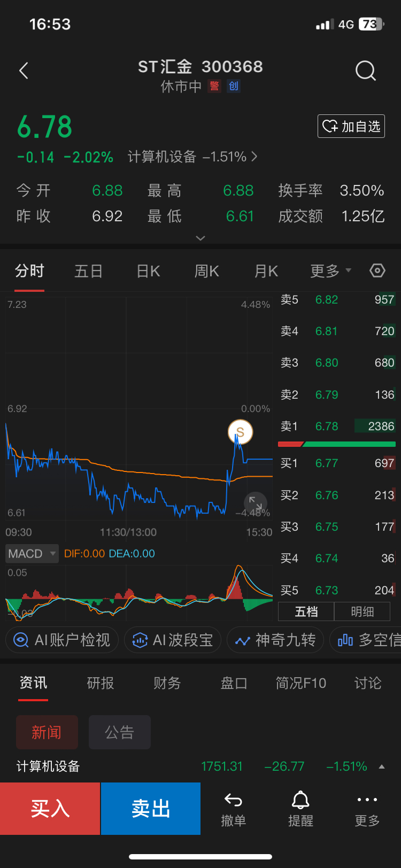Tap the 16:53 status bar clock
Image resolution: width=401 pixels, height=868 pixels.
click(50, 24)
